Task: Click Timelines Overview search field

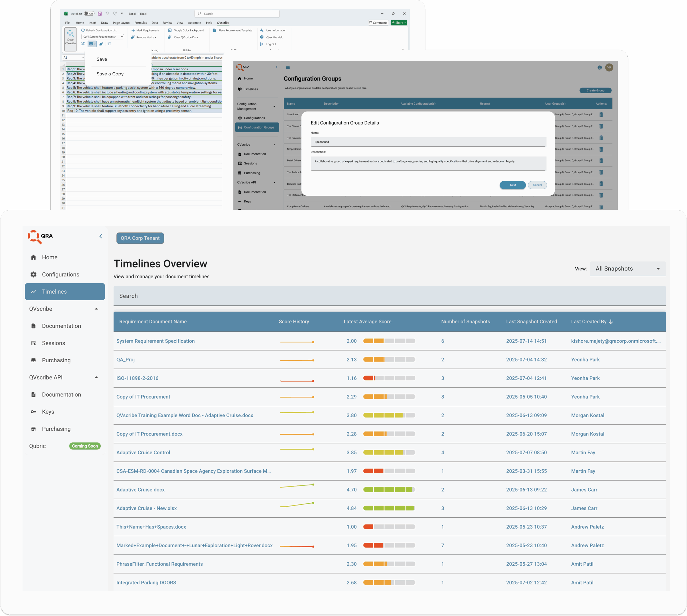Action: 389,296
